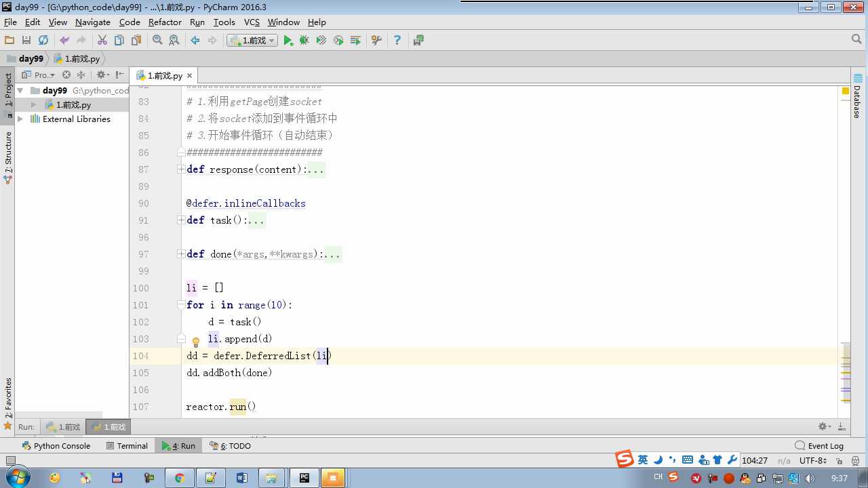Open Run panel gear settings dropdown
Image resolution: width=868 pixels, height=488 pixels.
pos(825,427)
